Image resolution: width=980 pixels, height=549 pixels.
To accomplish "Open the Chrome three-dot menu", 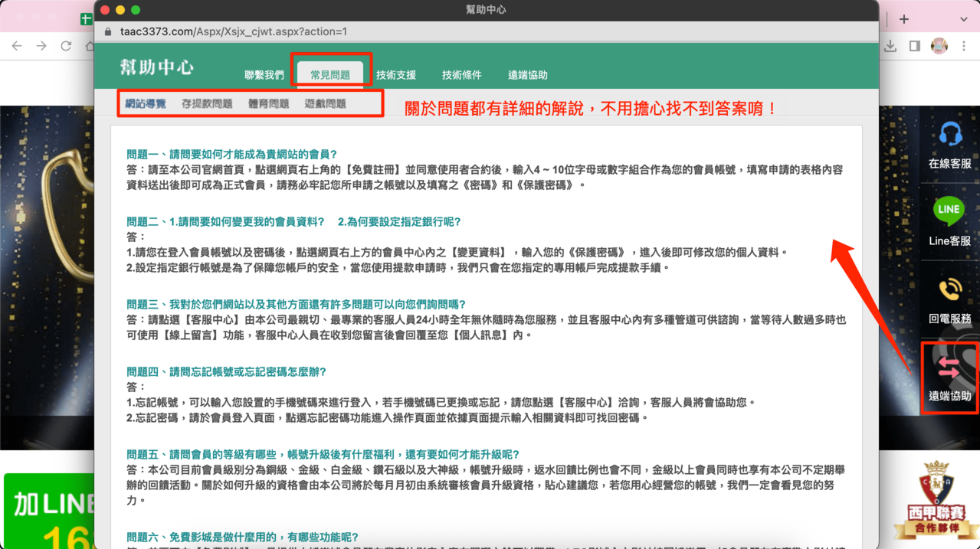I will [964, 46].
